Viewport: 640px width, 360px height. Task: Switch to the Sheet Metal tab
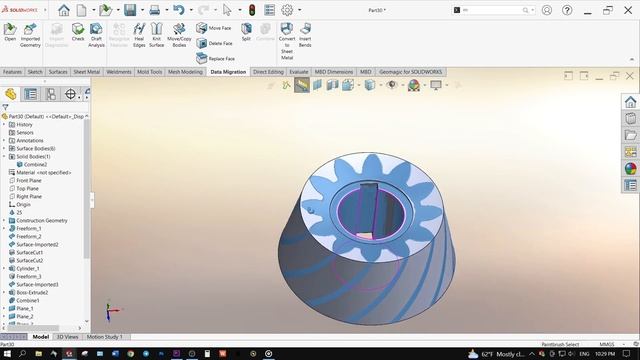pyautogui.click(x=87, y=72)
